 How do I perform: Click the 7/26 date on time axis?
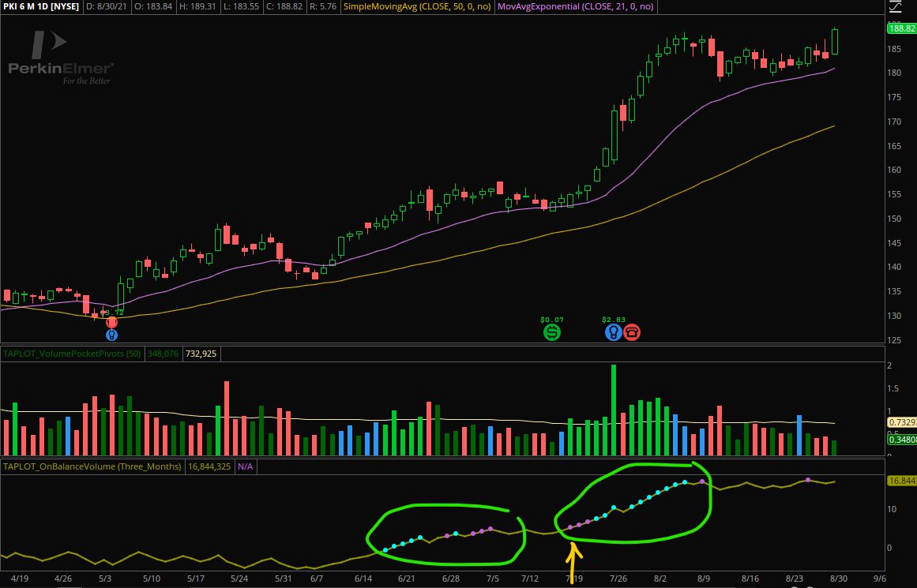coord(618,579)
